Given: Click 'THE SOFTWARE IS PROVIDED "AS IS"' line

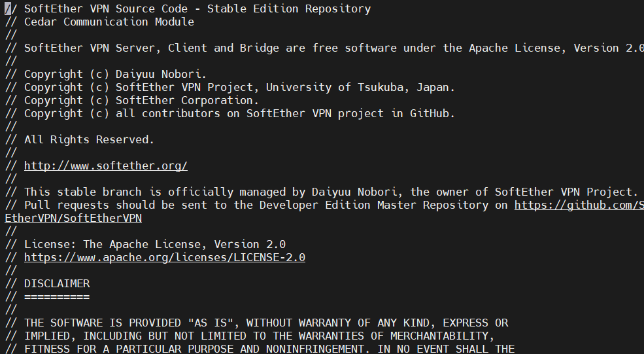Looking at the screenshot, I should coord(257,323).
